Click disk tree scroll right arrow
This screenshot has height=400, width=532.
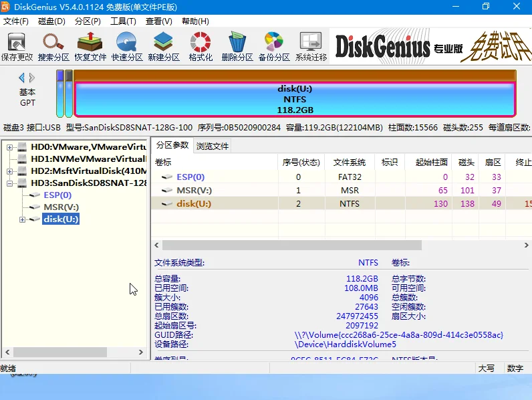pyautogui.click(x=141, y=352)
